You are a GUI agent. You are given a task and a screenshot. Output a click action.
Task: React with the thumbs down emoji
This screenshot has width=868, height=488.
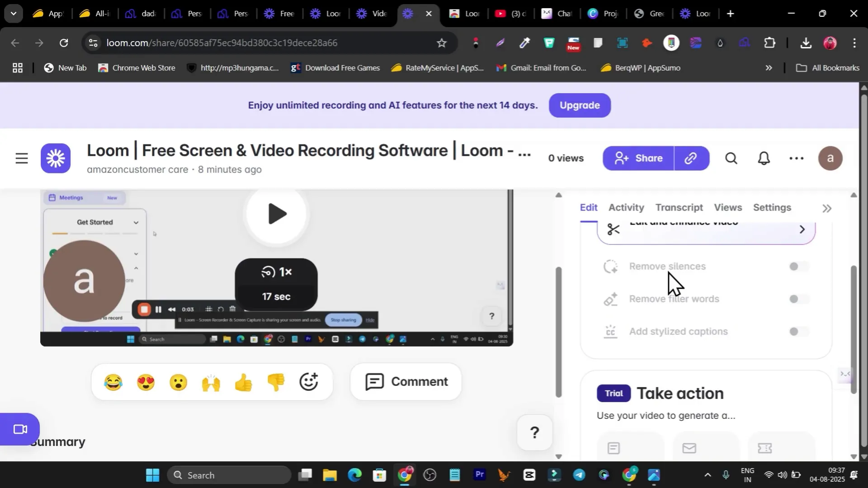click(276, 382)
